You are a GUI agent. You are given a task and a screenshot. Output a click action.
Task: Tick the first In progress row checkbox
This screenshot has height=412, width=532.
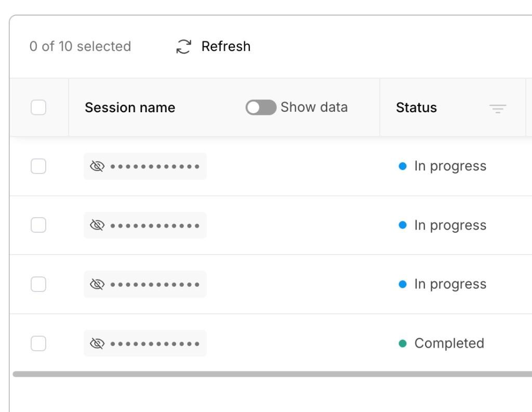[38, 166]
